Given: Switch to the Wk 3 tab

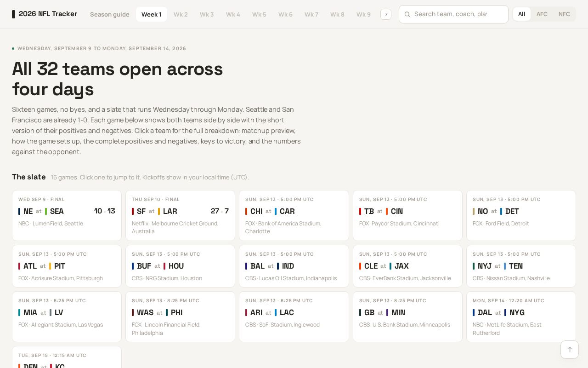Looking at the screenshot, I should point(207,14).
